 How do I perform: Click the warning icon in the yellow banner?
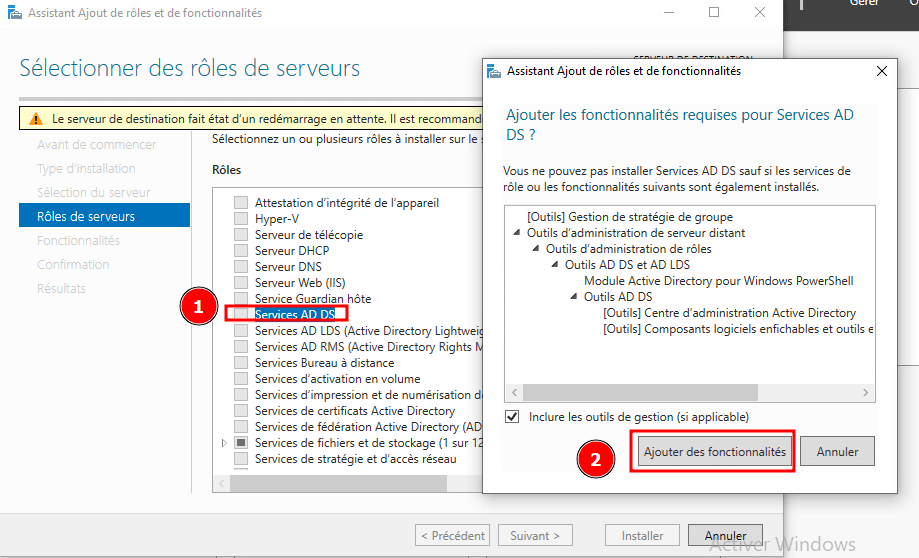click(x=36, y=118)
